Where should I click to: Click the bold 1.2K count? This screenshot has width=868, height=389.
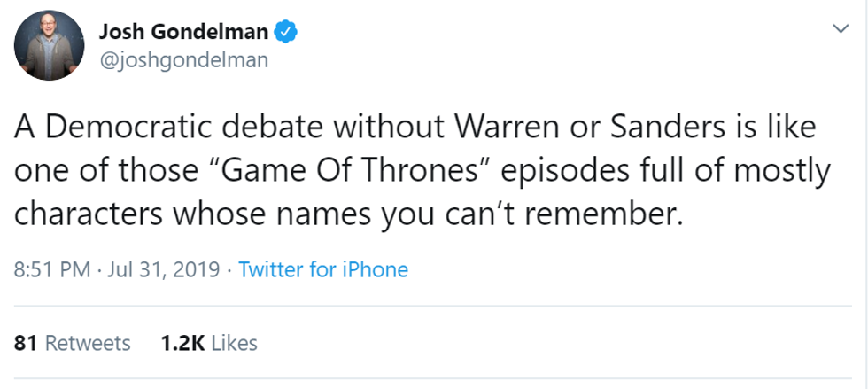coord(182,342)
